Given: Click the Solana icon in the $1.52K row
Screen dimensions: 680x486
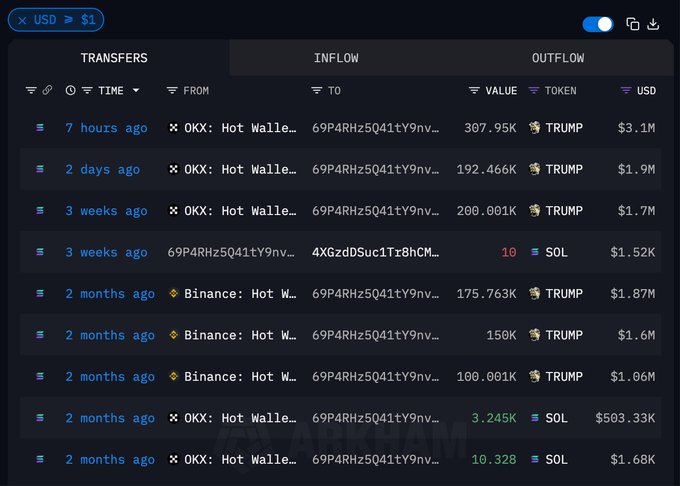Looking at the screenshot, I should pyautogui.click(x=40, y=252).
